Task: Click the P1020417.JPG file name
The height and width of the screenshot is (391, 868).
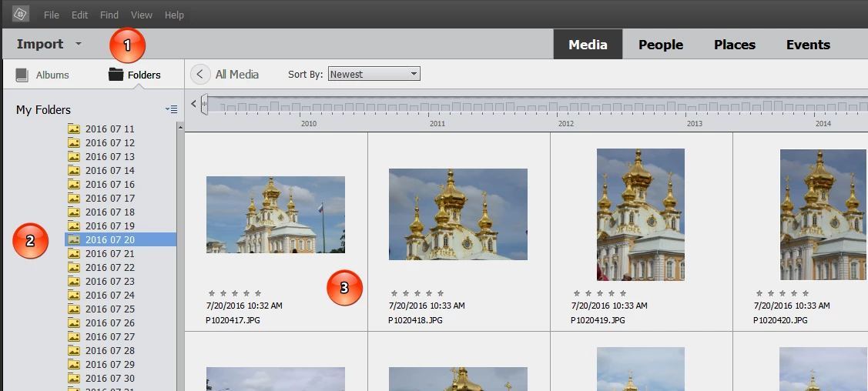Action: [233, 320]
